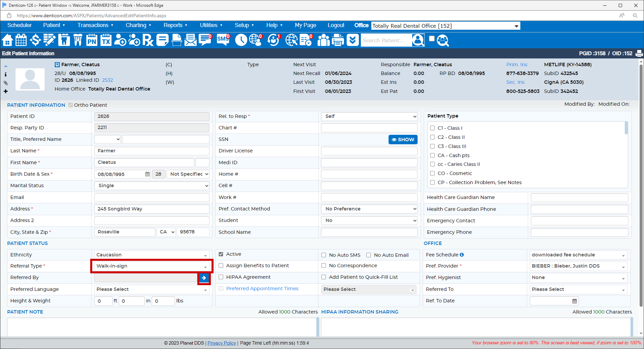Viewport: 644px width, 349px height.
Task: Open the Reports menu
Action: click(x=175, y=25)
